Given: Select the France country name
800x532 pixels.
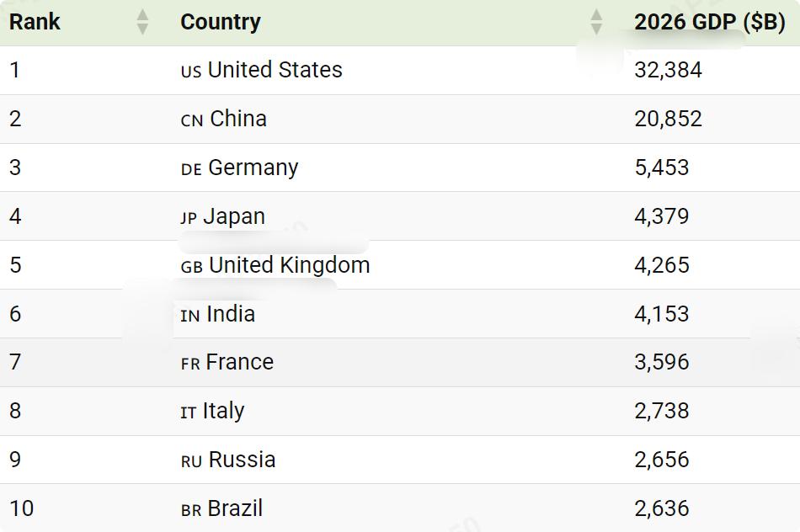Looking at the screenshot, I should click(240, 362).
